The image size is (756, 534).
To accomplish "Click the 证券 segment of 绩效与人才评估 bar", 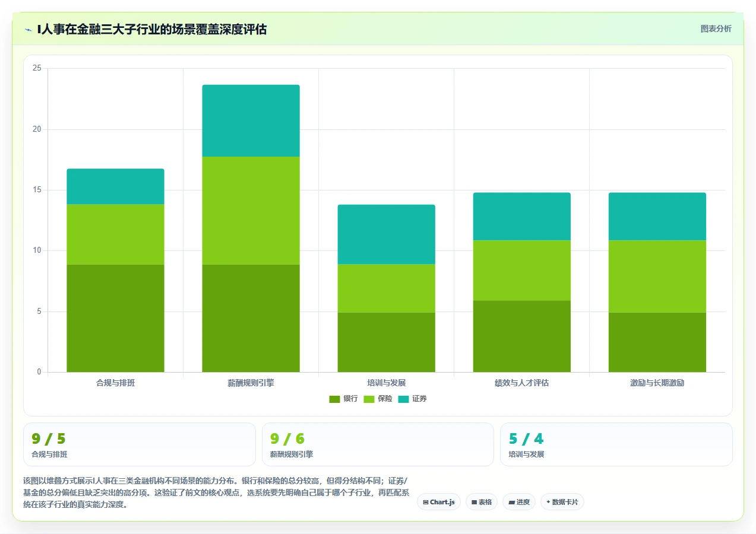I will 522,217.
